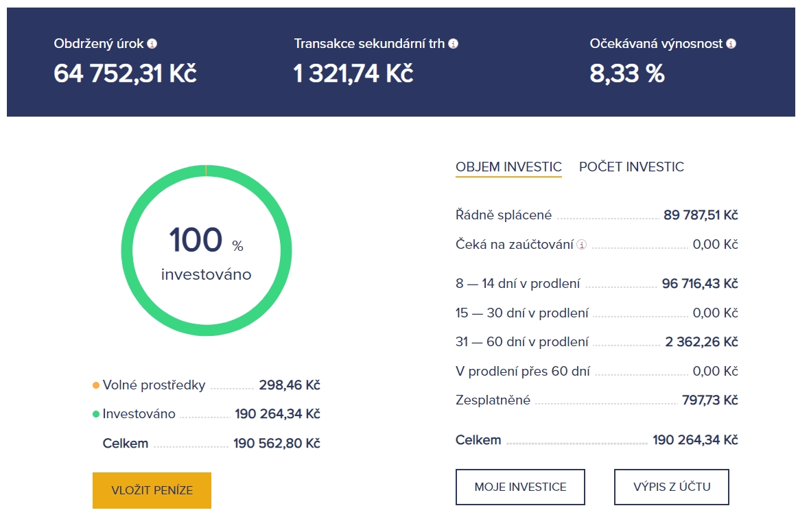The image size is (798, 532).
Task: Toggle the orange Volné prostředky legend dot
Action: (97, 385)
